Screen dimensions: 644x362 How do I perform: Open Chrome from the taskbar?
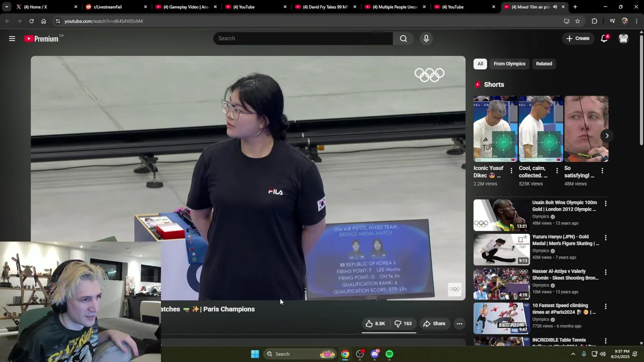(x=345, y=354)
